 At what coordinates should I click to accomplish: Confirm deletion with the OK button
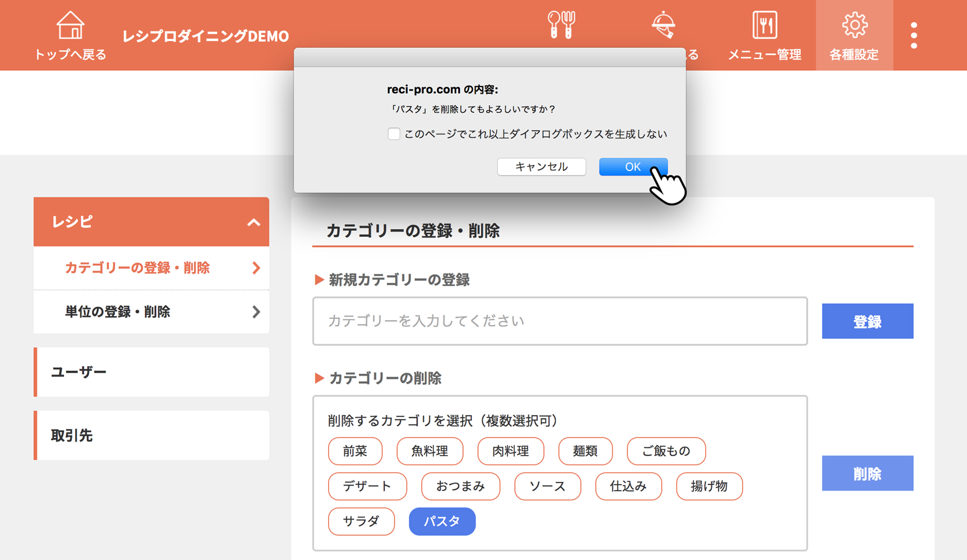point(633,167)
